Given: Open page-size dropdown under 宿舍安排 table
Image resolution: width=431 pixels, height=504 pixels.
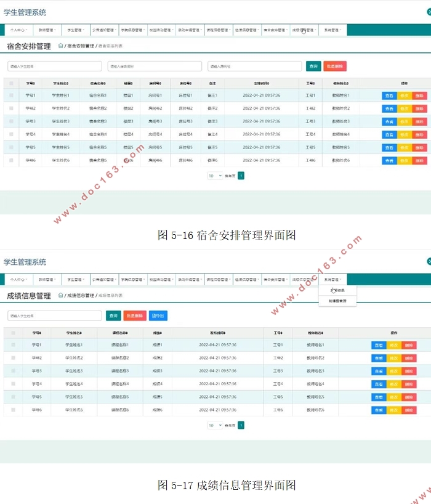Looking at the screenshot, I should click(x=215, y=176).
